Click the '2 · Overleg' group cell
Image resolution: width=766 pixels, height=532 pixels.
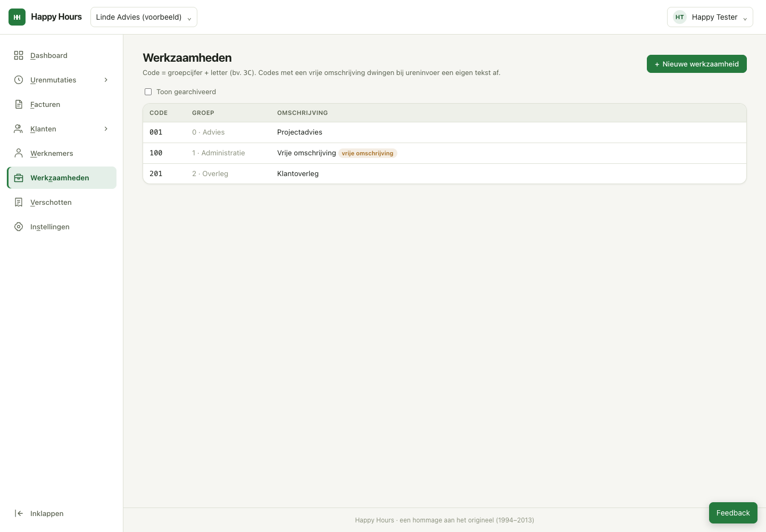[x=210, y=174]
